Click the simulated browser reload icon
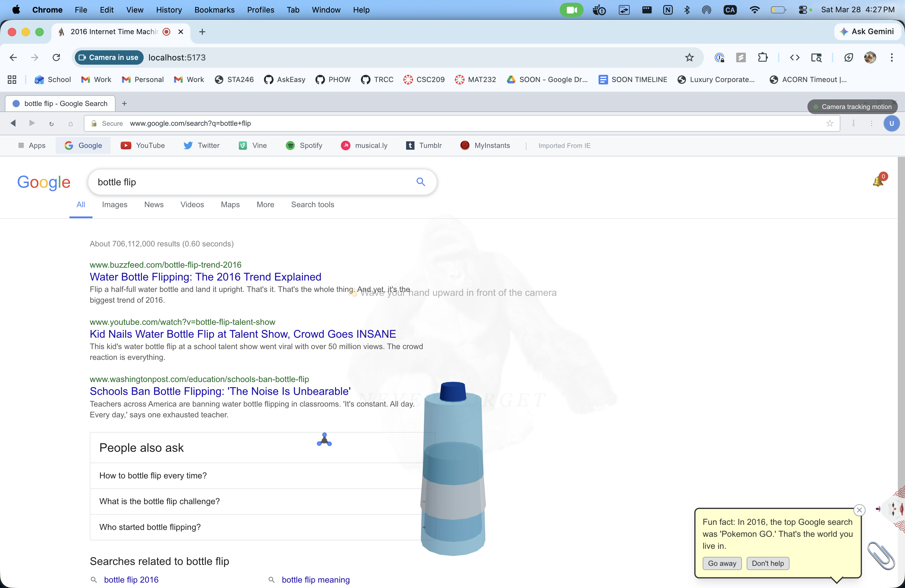Viewport: 905px width, 588px height. tap(51, 124)
